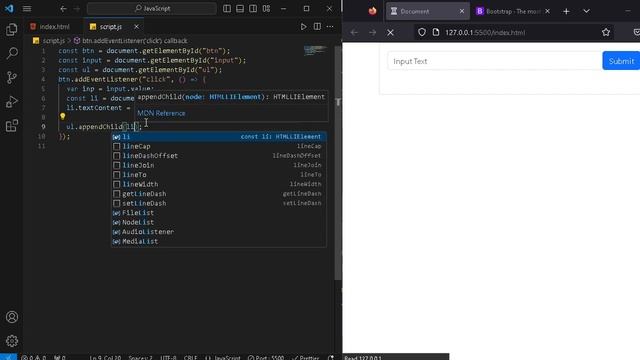This screenshot has height=360, width=640.
Task: Click the Live Server Port: 5500 status
Action: 266,357
